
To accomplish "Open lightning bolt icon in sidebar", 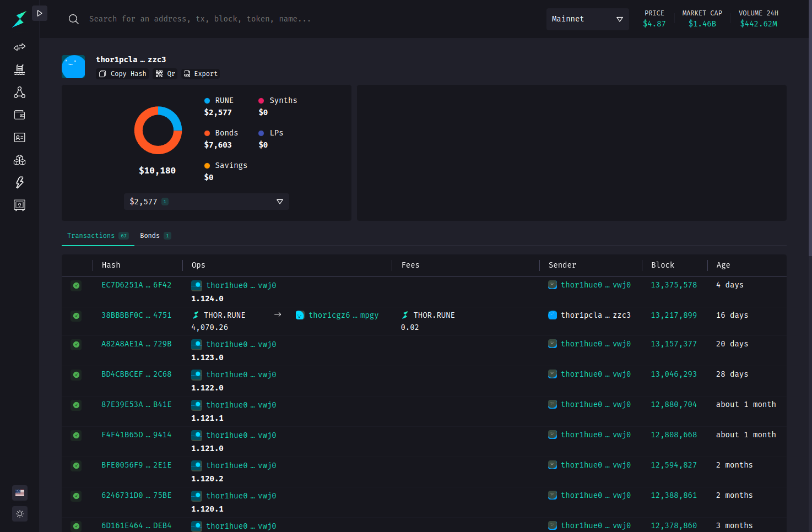I will [20, 183].
